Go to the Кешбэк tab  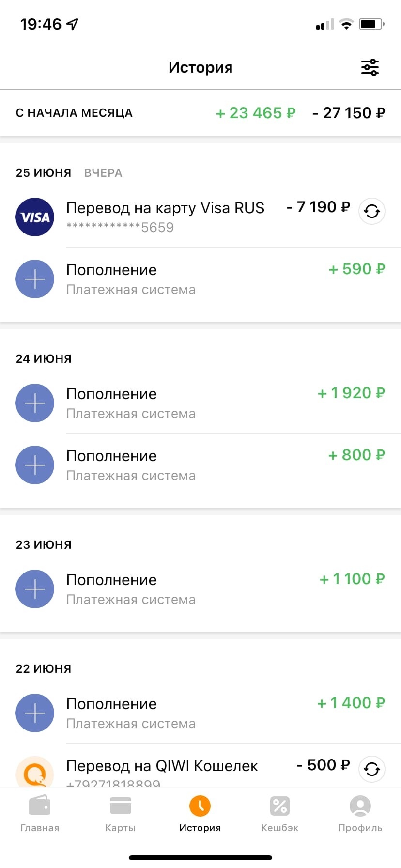point(280,814)
